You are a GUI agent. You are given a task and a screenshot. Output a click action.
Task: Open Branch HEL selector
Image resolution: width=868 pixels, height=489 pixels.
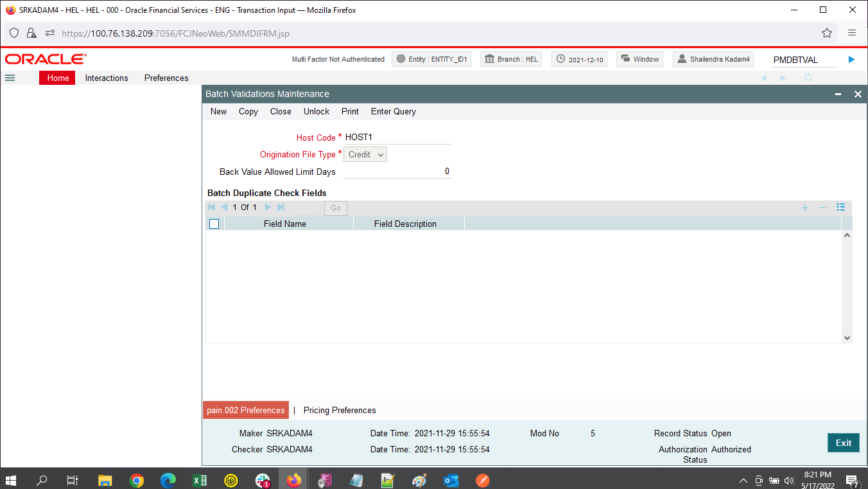tap(511, 59)
